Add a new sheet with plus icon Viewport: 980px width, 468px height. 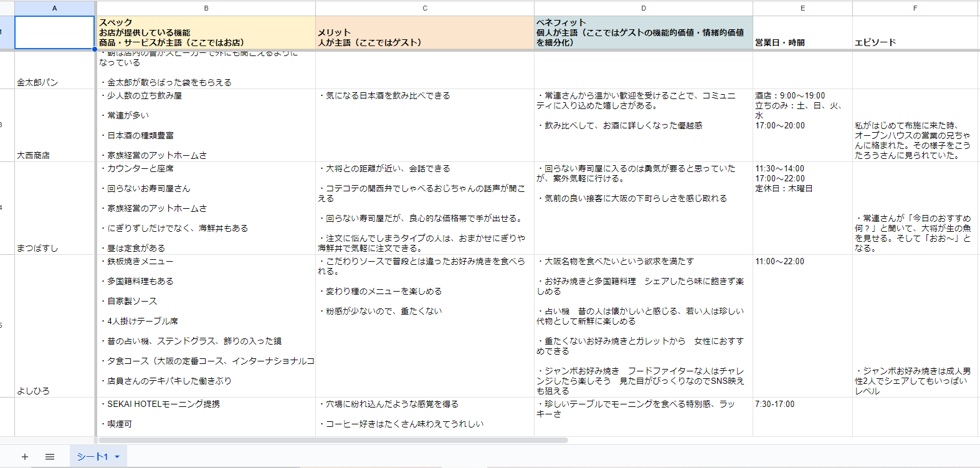point(25,457)
